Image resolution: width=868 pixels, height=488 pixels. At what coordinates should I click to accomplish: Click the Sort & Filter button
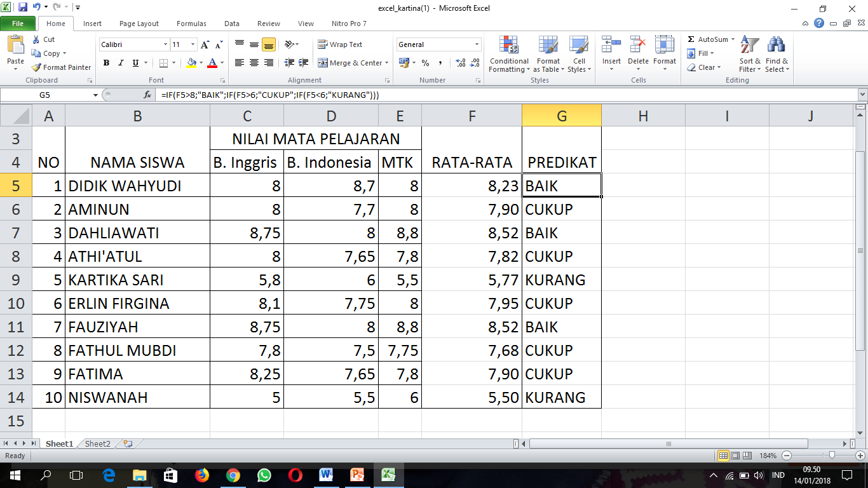[x=749, y=55]
